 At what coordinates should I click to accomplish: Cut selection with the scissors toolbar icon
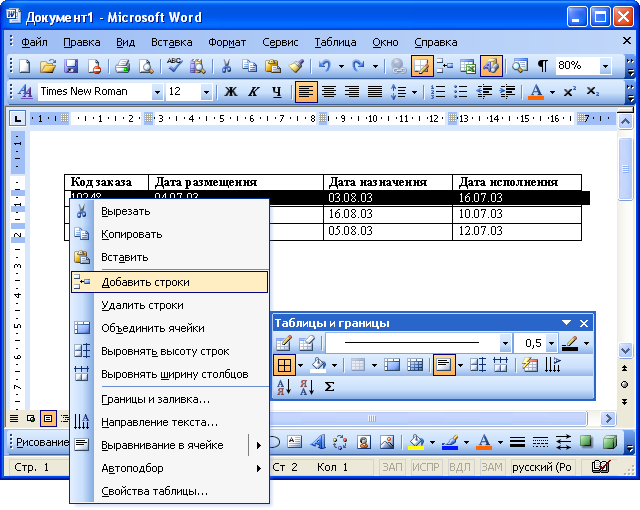tap(226, 66)
